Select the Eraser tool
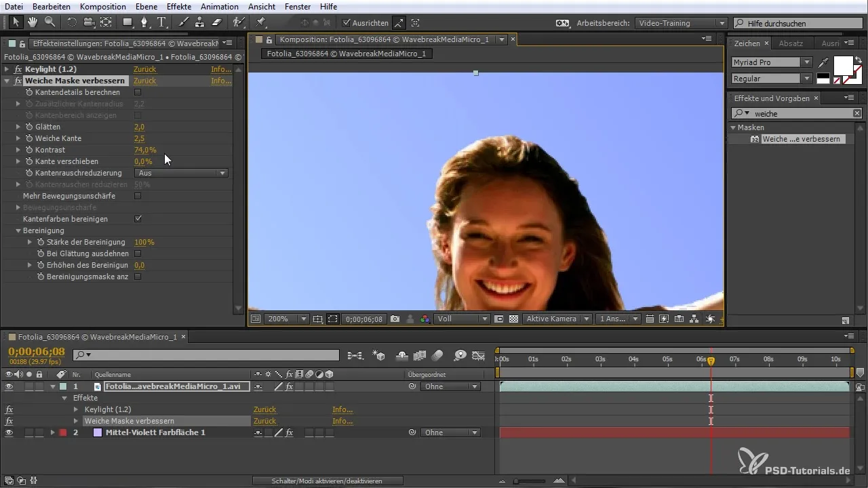Image resolution: width=868 pixels, height=488 pixels. (217, 22)
